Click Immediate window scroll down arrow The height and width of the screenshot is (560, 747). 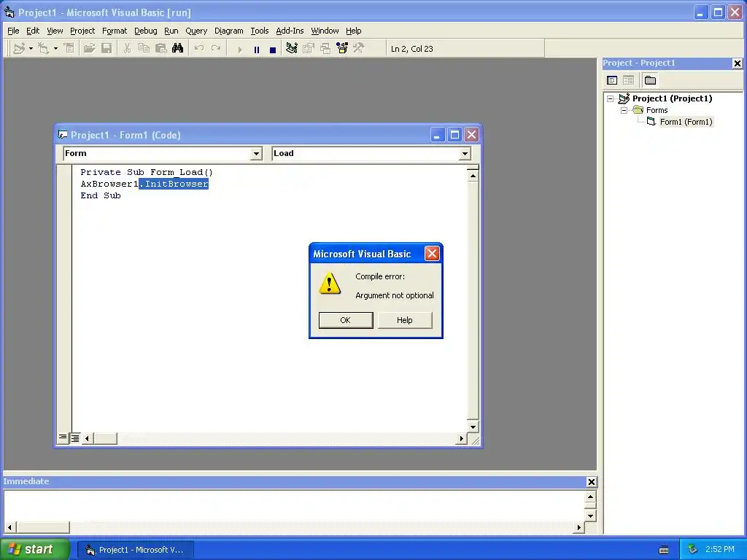(x=590, y=516)
